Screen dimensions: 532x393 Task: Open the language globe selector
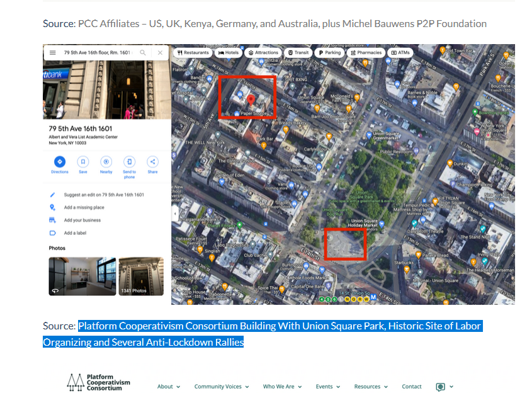(444, 387)
